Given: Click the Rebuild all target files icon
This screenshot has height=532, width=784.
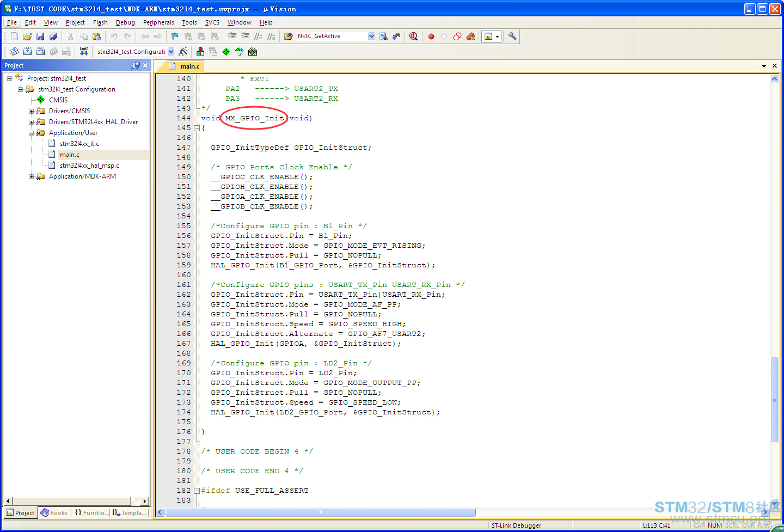Looking at the screenshot, I should 40,52.
